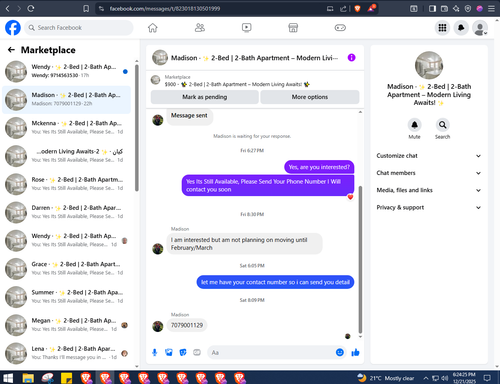Open File Explorer from the taskbar
Viewport: 500px width, 384px height.
click(28, 378)
